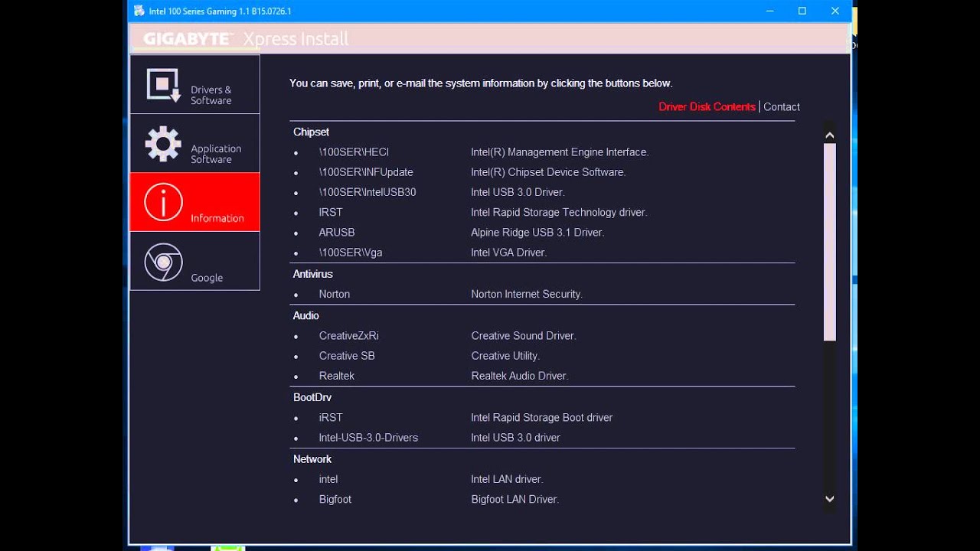Click the Chipset section heading

coord(311,132)
